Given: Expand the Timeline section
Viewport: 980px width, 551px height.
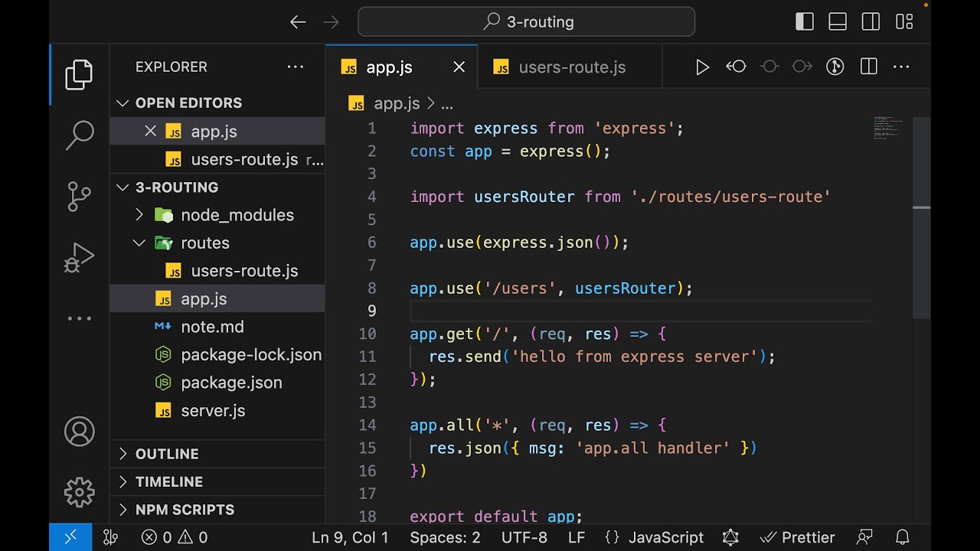Looking at the screenshot, I should [217, 481].
